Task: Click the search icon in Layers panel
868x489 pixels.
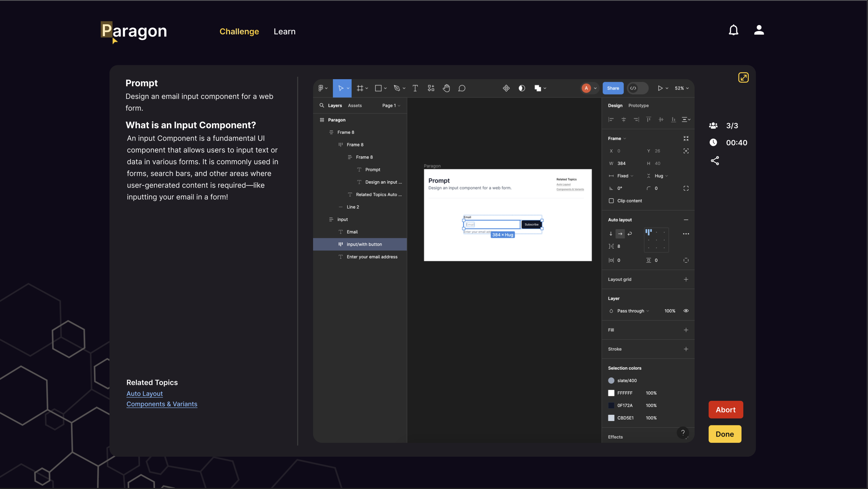Action: click(322, 105)
